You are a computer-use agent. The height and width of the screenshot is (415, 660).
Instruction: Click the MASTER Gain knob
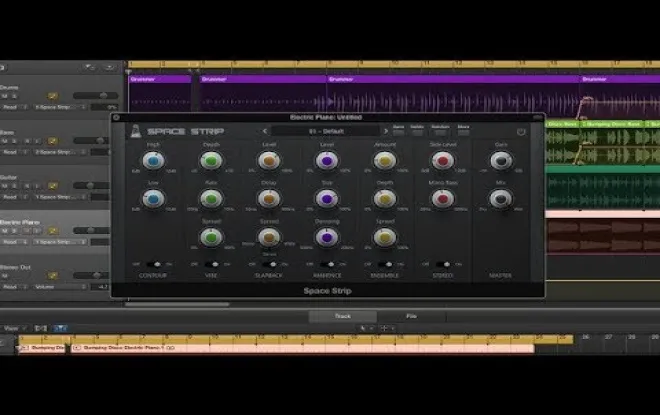[x=501, y=161]
